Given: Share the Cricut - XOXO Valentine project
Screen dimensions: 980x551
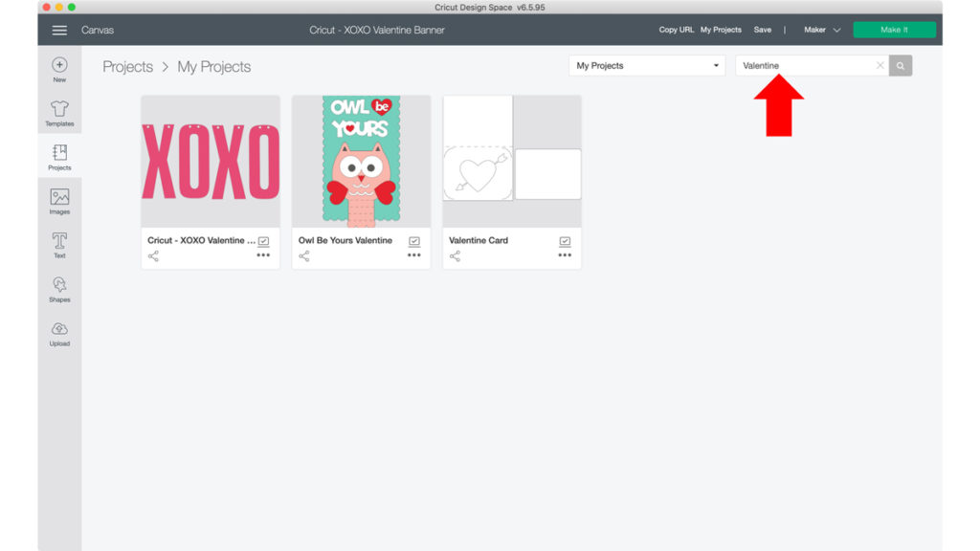Looking at the screenshot, I should (x=153, y=256).
